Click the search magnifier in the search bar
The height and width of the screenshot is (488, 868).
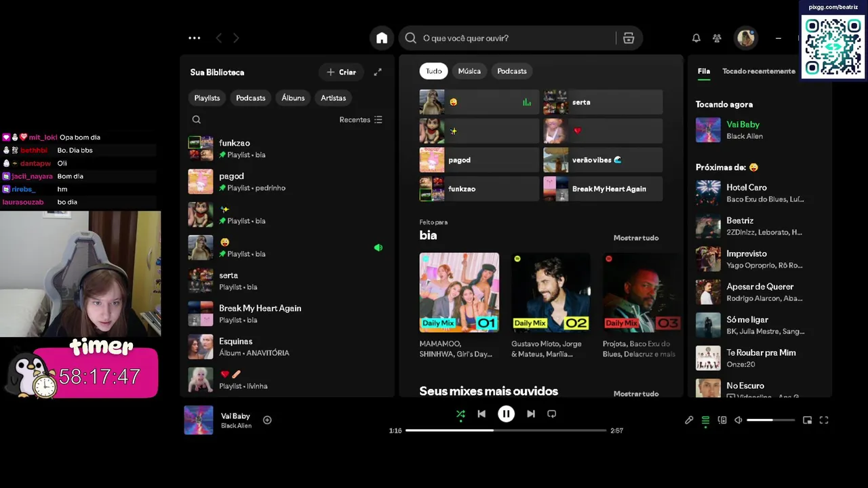[x=411, y=38]
